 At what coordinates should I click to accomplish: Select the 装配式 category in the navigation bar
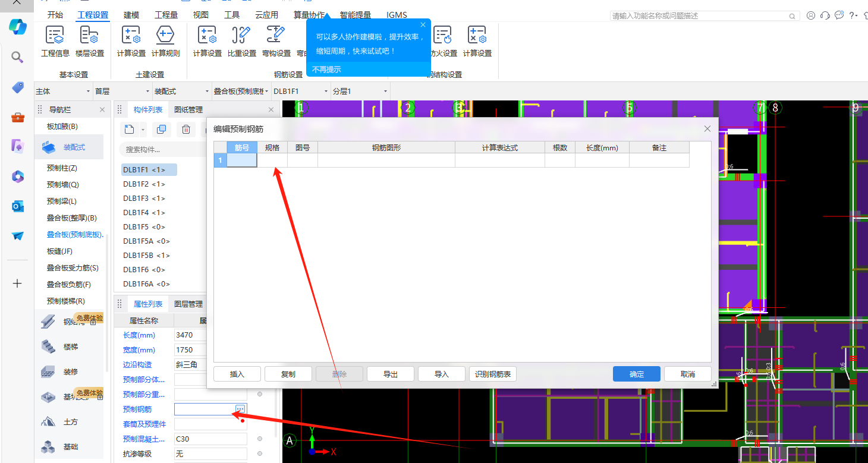click(68, 147)
